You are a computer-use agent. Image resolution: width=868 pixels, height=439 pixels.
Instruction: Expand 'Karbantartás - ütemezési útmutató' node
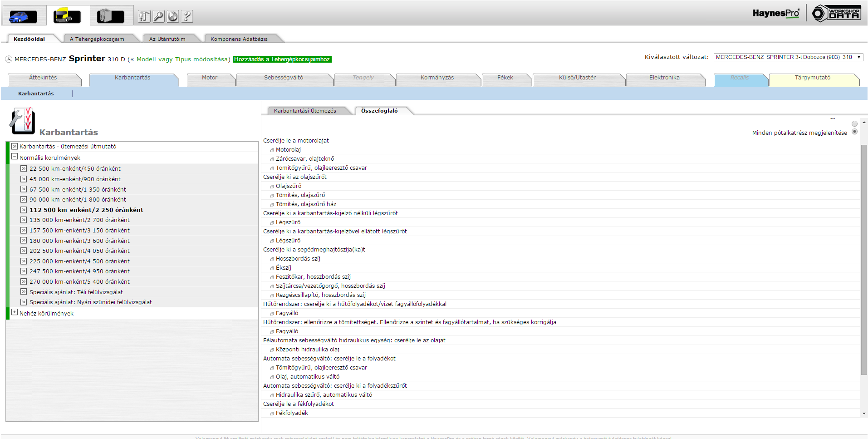[x=15, y=146]
